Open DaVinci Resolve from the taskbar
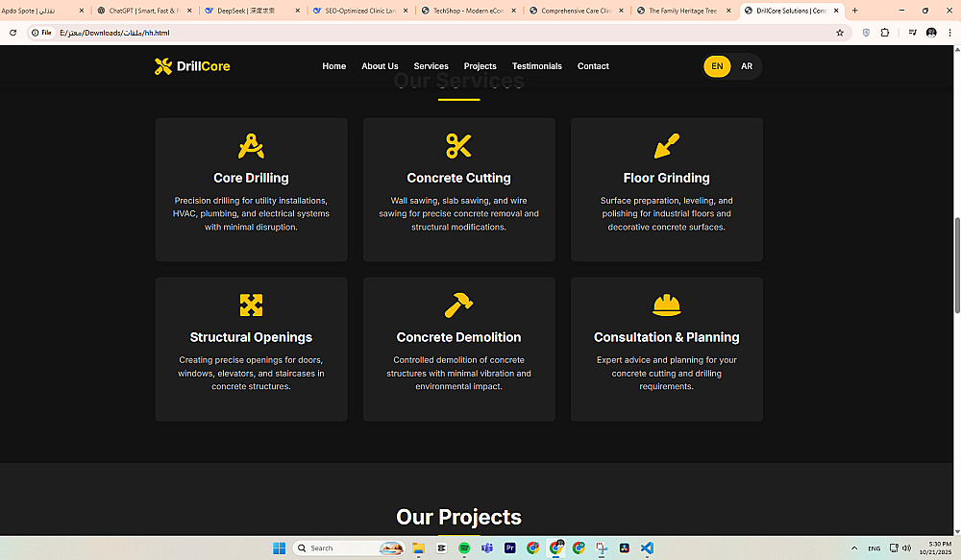Viewport: 961px width, 560px height. (625, 548)
